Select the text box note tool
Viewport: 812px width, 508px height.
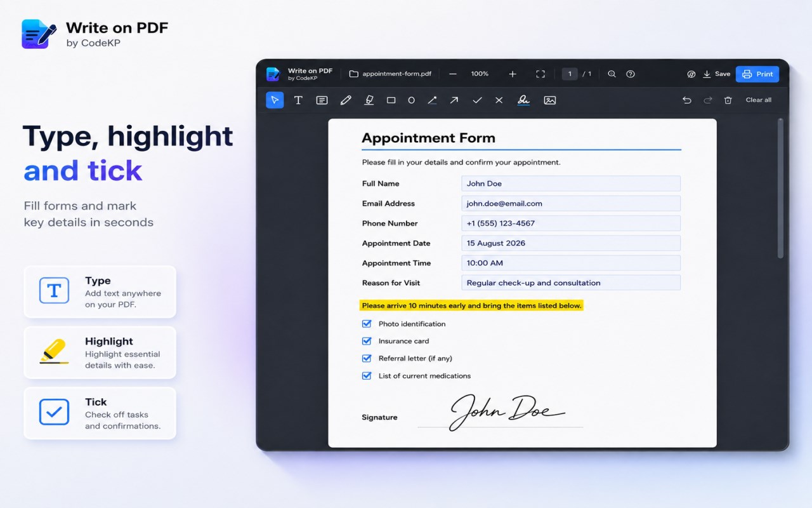click(x=322, y=100)
